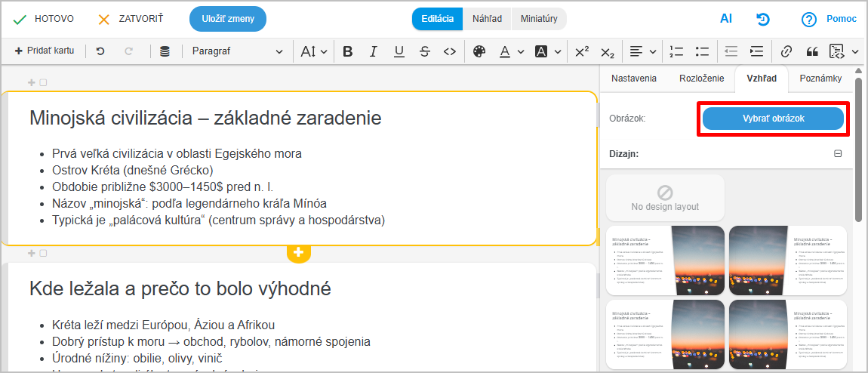This screenshot has width=868, height=373.
Task: Apply superscript formatting
Action: pyautogui.click(x=582, y=51)
